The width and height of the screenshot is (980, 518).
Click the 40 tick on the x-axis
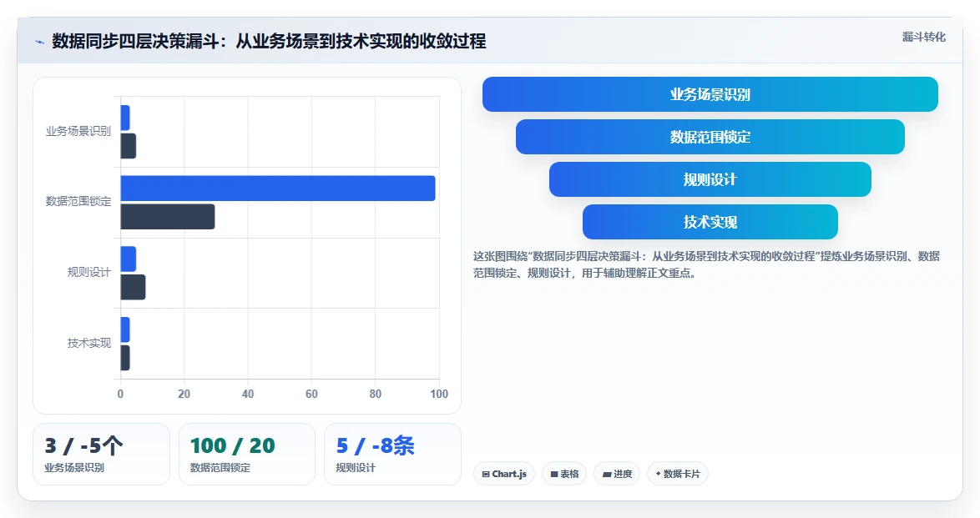(x=247, y=394)
